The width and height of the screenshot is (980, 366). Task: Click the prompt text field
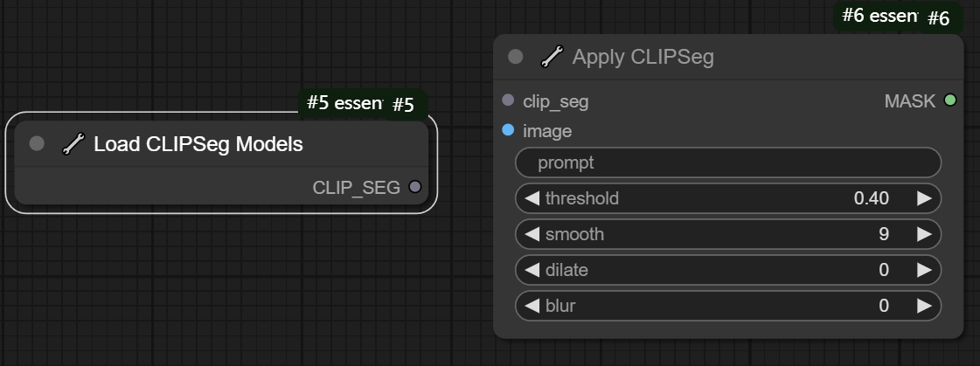pyautogui.click(x=727, y=162)
